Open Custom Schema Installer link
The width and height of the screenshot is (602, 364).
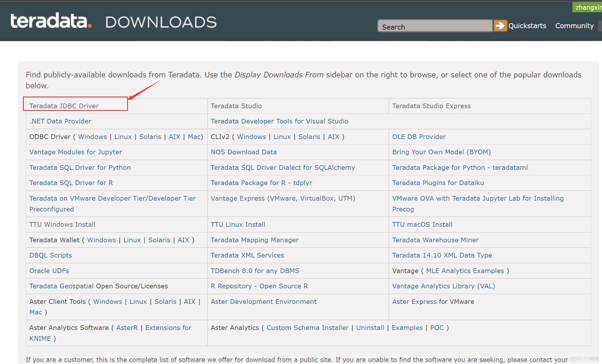(308, 328)
